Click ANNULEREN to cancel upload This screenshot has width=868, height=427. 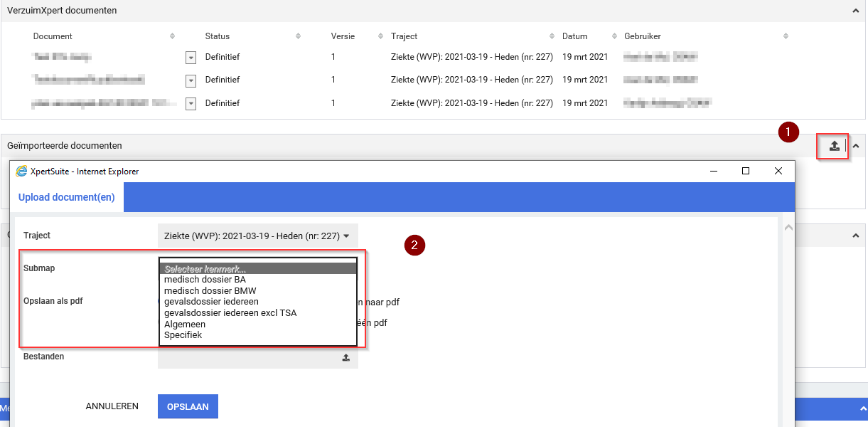point(112,406)
